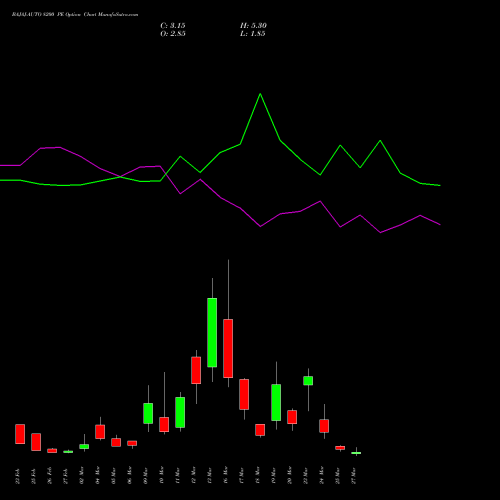Image resolution: width=500 pixels, height=500 pixels.
Task: Click the 27 Mar date label
Action: 354,475
